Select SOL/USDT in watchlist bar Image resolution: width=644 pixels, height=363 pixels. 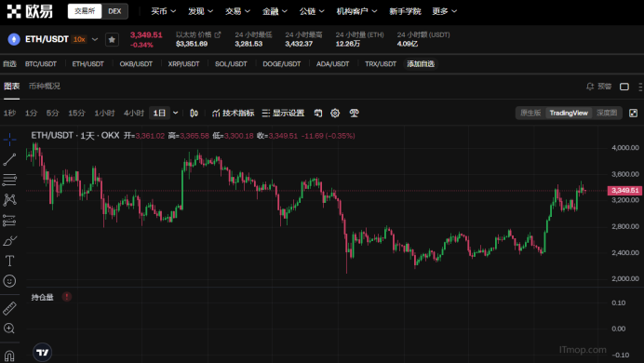click(231, 64)
